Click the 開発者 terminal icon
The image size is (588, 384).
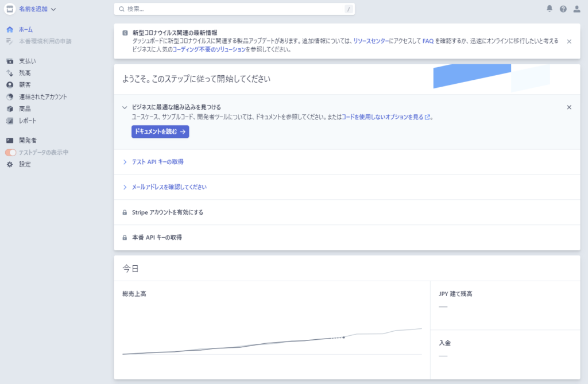pyautogui.click(x=10, y=141)
